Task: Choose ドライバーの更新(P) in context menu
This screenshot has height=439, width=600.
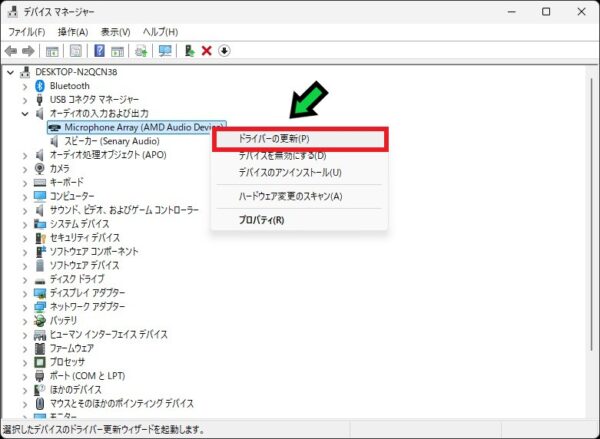Action: (300, 139)
